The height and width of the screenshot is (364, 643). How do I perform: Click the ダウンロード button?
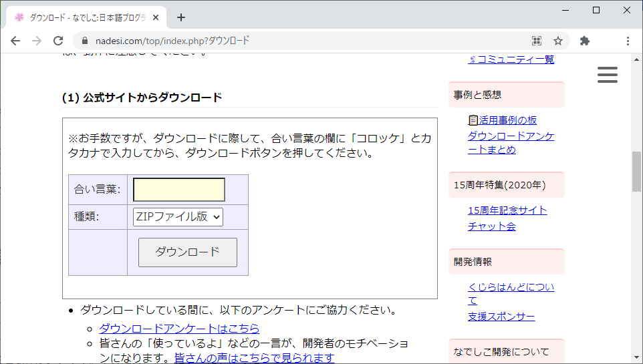tap(188, 252)
